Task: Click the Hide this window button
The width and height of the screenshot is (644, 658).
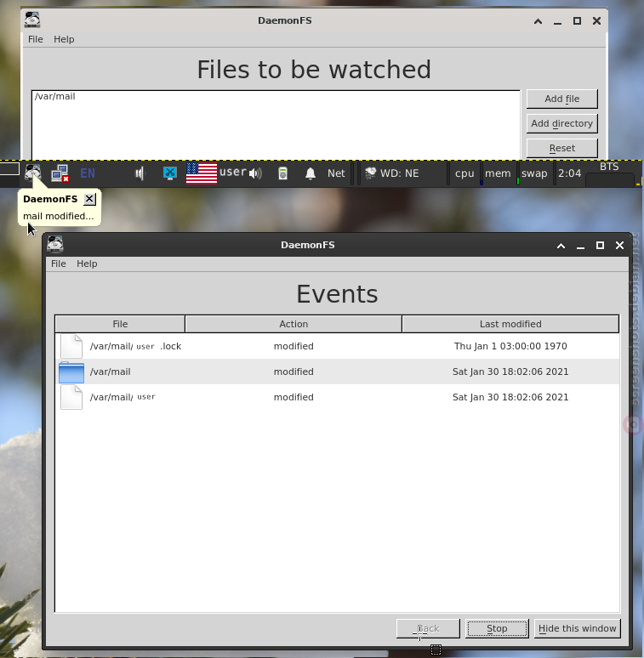Action: click(x=578, y=628)
